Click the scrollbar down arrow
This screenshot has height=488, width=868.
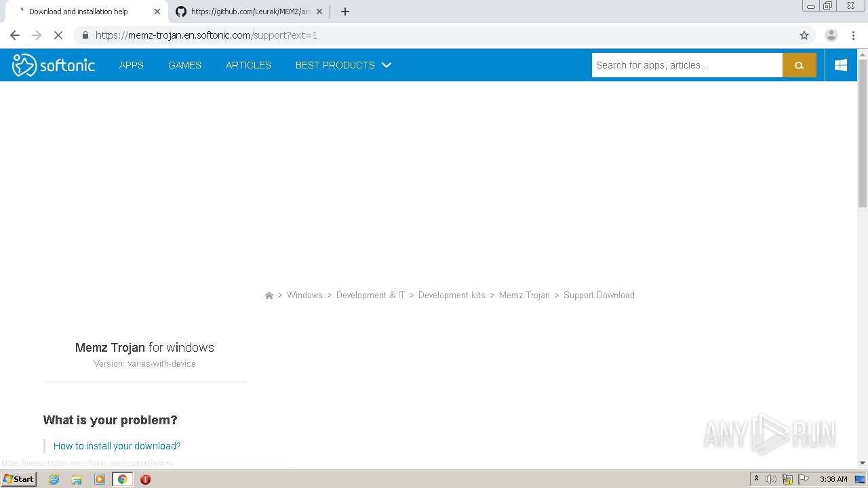click(x=863, y=463)
